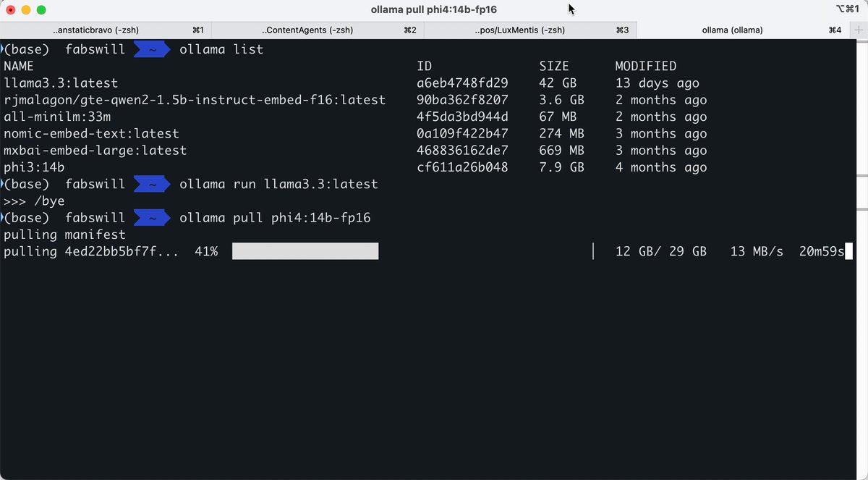Click the red close window button
The width and height of the screenshot is (868, 480).
point(11,10)
